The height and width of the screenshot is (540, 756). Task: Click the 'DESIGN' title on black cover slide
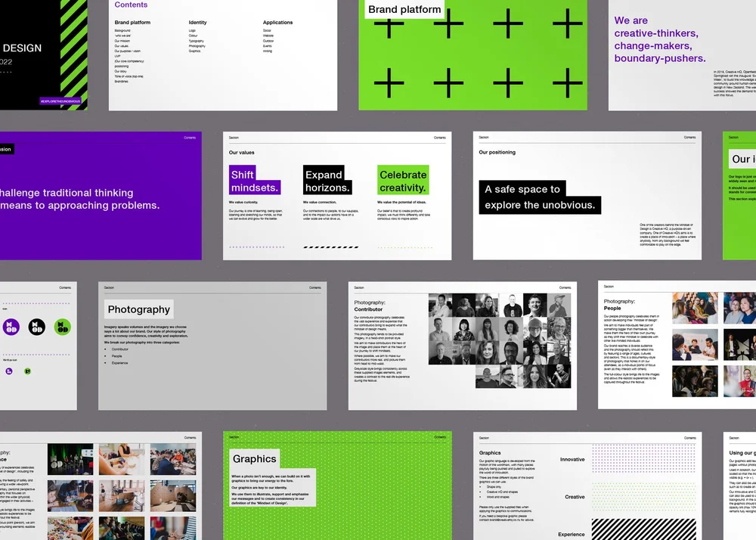[x=22, y=48]
